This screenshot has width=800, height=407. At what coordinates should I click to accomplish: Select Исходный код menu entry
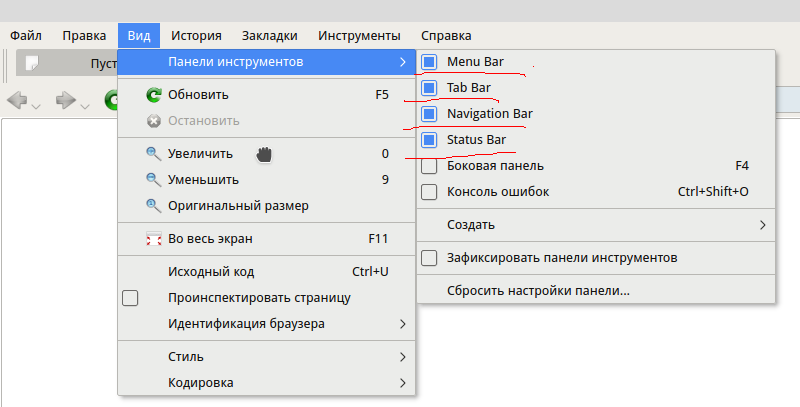(x=210, y=272)
